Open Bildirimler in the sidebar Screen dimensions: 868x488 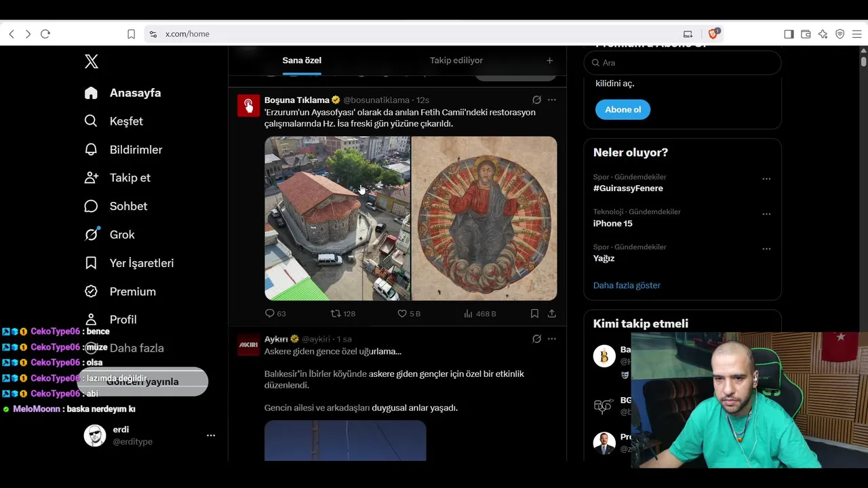[x=123, y=150]
